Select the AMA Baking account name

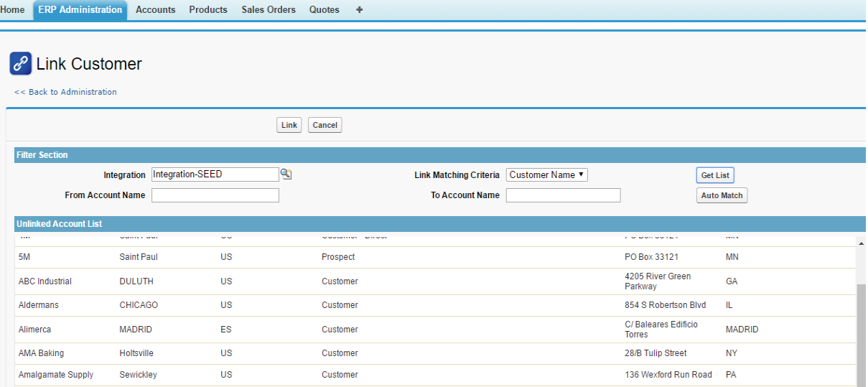pos(41,353)
